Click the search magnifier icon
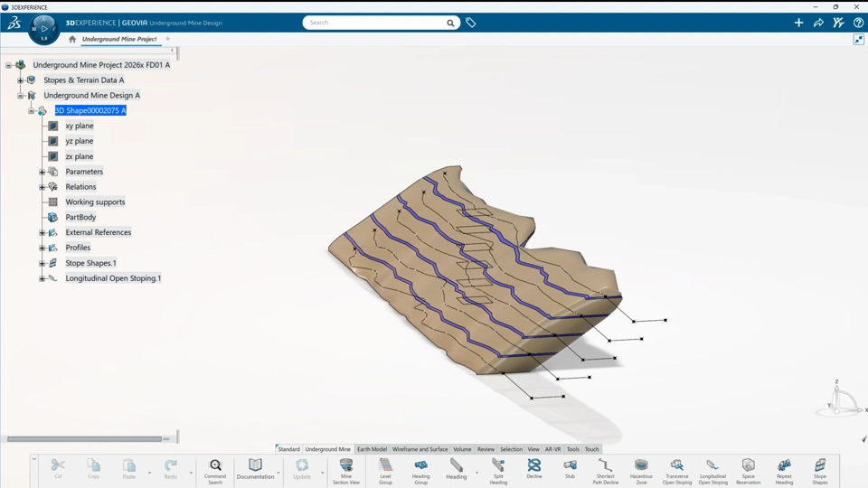 [450, 23]
